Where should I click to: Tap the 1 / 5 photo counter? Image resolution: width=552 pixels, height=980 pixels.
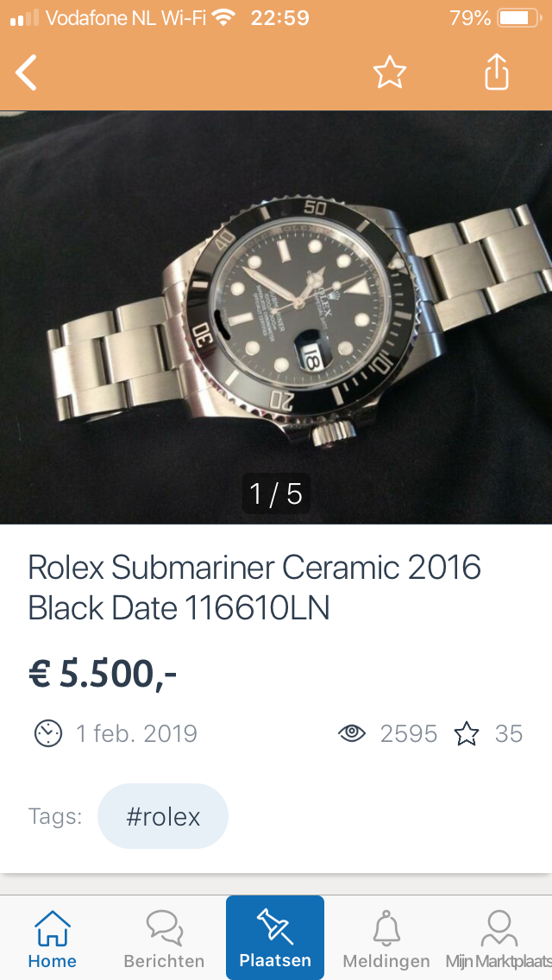(x=276, y=493)
